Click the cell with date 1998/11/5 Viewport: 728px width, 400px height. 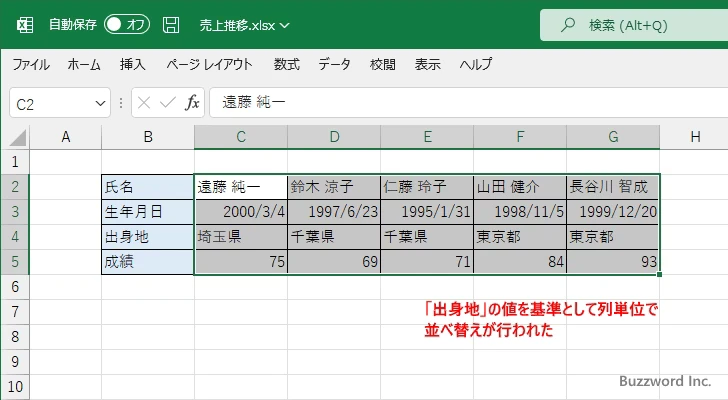pyautogui.click(x=520, y=212)
